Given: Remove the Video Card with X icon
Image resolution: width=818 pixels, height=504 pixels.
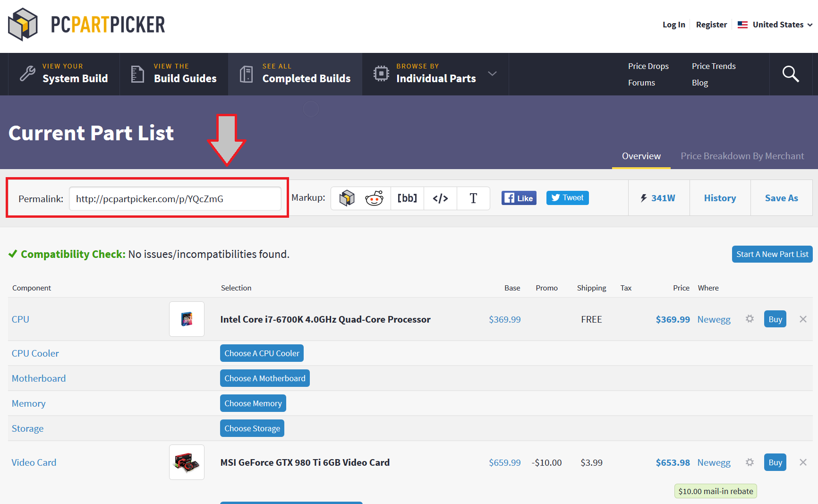Looking at the screenshot, I should (803, 462).
